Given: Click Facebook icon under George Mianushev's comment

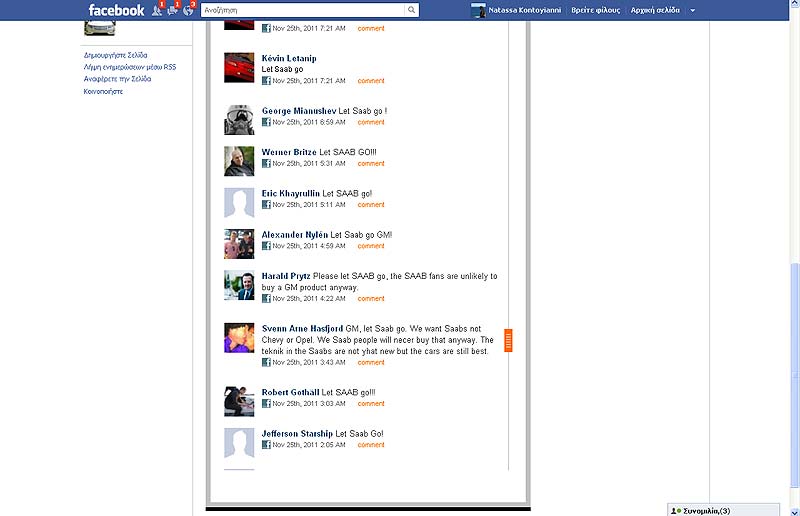Looking at the screenshot, I should 267,122.
